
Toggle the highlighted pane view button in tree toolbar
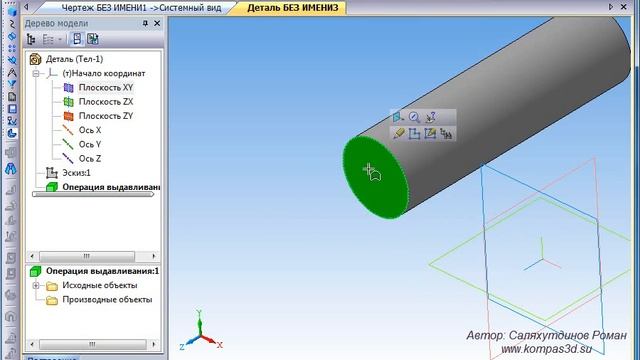point(77,39)
